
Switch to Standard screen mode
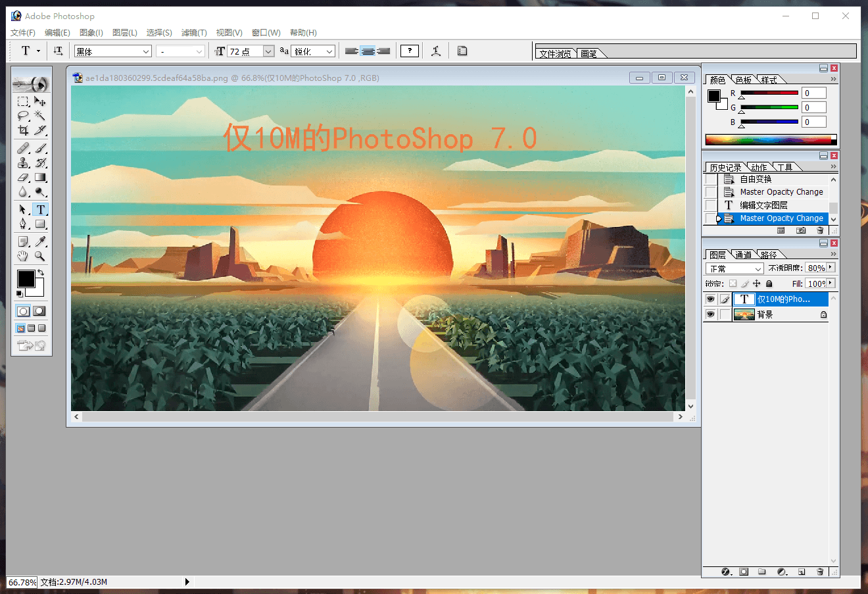coord(20,328)
